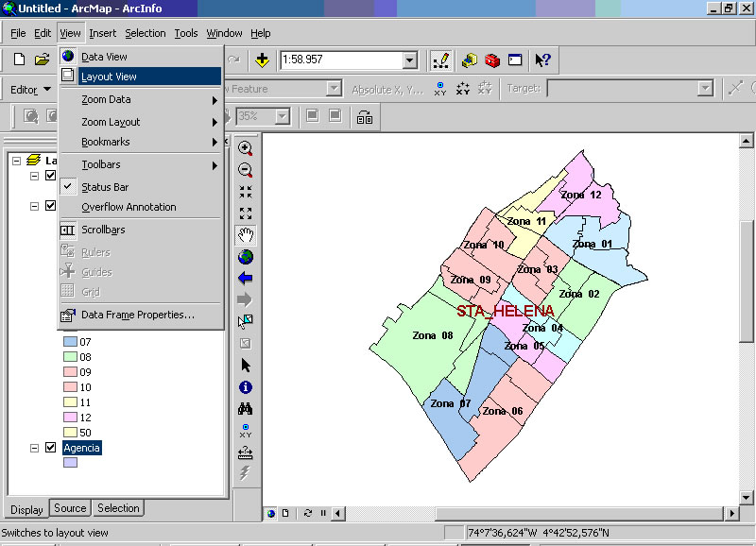
Task: Switch to the Source tab
Action: [70, 508]
